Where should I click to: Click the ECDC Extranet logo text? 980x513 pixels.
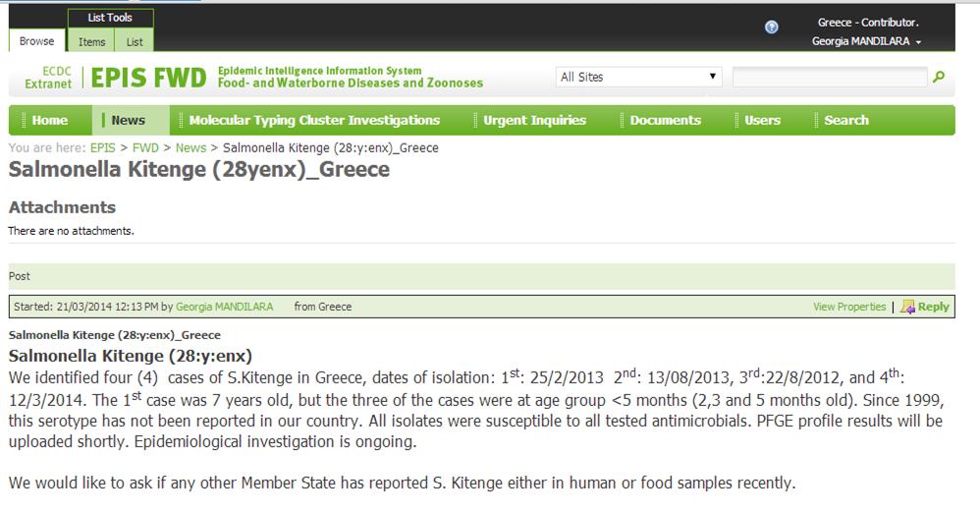click(48, 78)
